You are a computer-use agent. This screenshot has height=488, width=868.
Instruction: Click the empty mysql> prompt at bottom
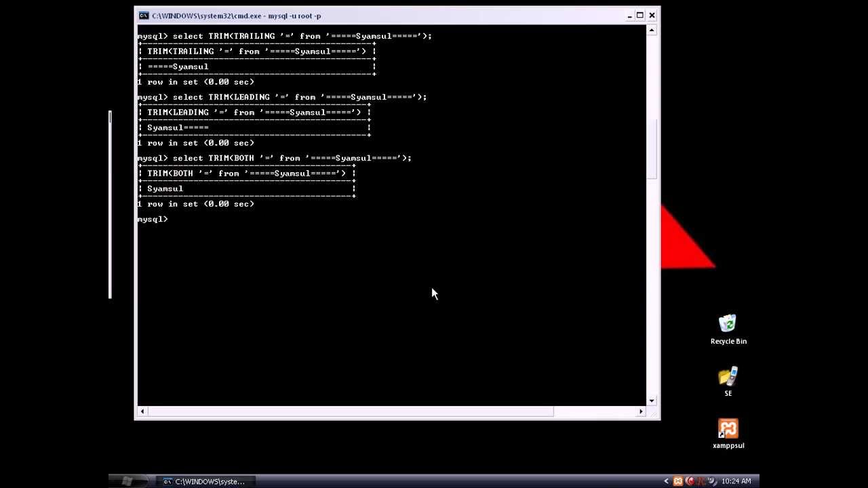coord(153,219)
